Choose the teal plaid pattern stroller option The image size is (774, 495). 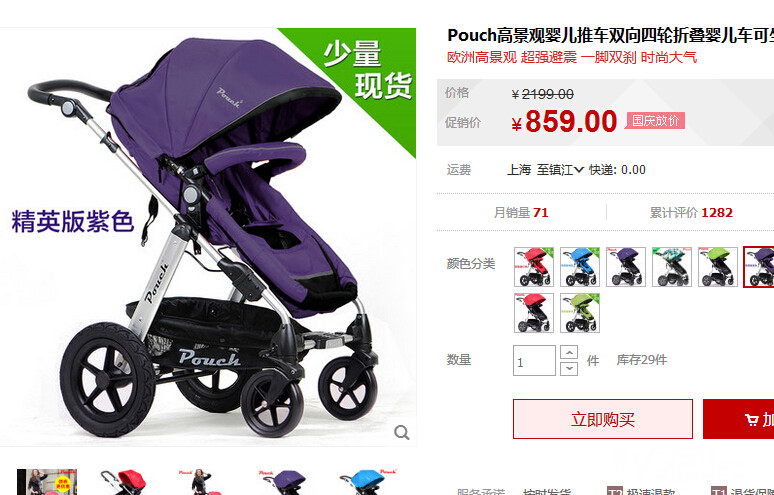[672, 267]
